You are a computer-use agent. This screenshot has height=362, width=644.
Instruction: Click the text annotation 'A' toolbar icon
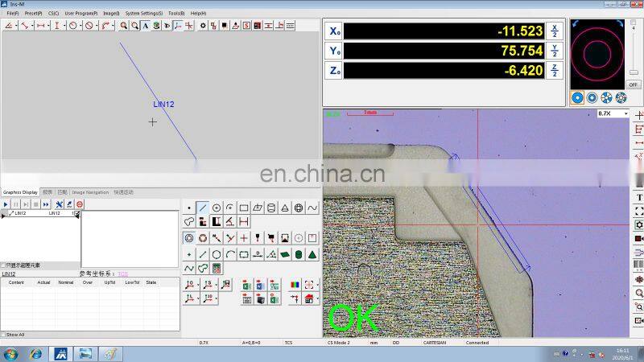(145, 25)
